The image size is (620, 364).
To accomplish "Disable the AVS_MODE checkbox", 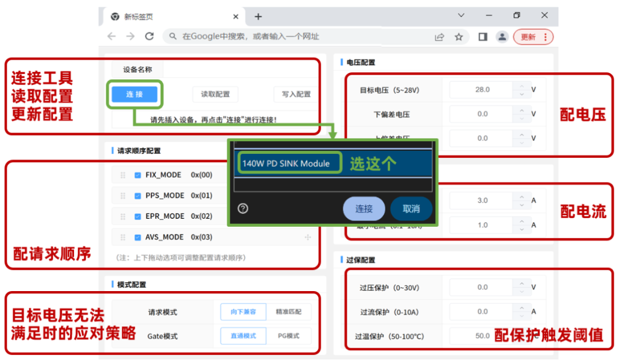I will [136, 237].
